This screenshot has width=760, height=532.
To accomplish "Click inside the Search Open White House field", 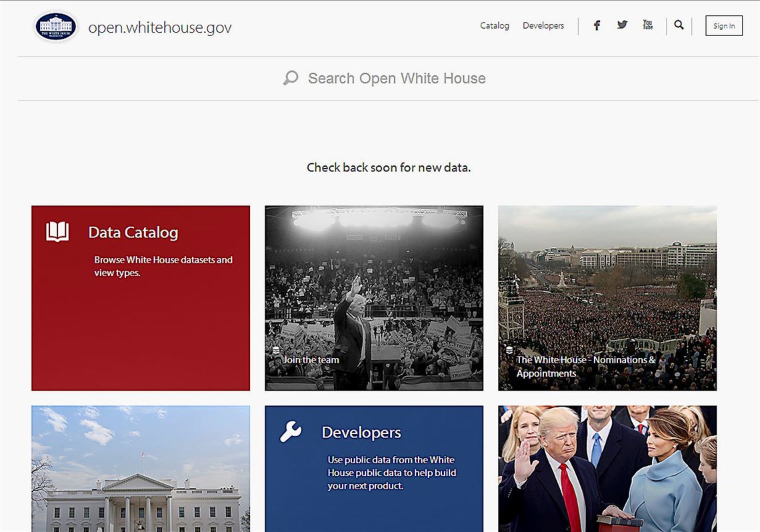I will click(396, 78).
